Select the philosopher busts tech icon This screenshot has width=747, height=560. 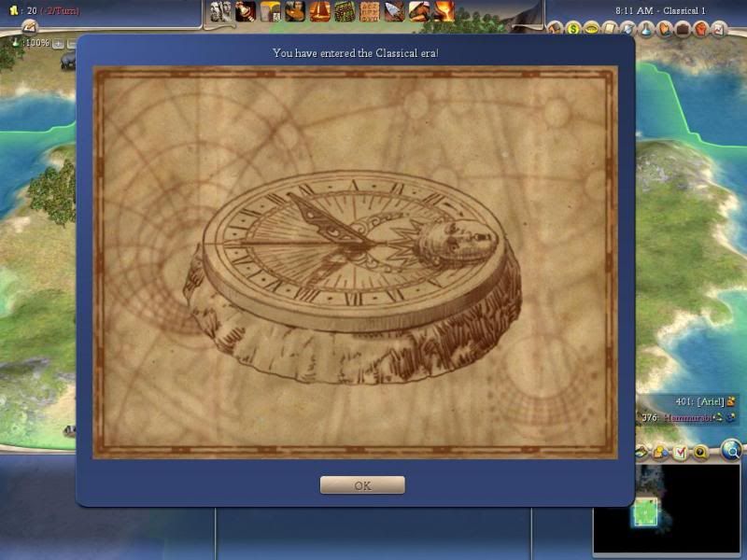(x=220, y=11)
